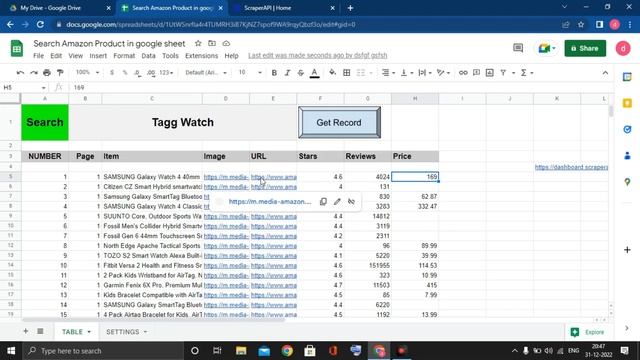
Task: Open text rotation dropdown
Action: 443,73
